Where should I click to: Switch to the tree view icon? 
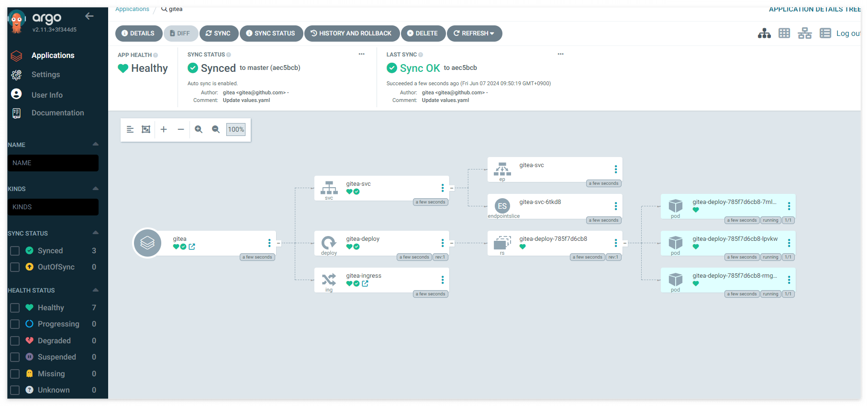[764, 33]
